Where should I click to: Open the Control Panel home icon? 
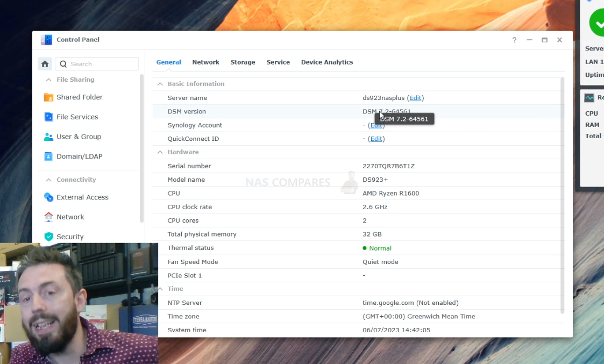click(x=45, y=64)
